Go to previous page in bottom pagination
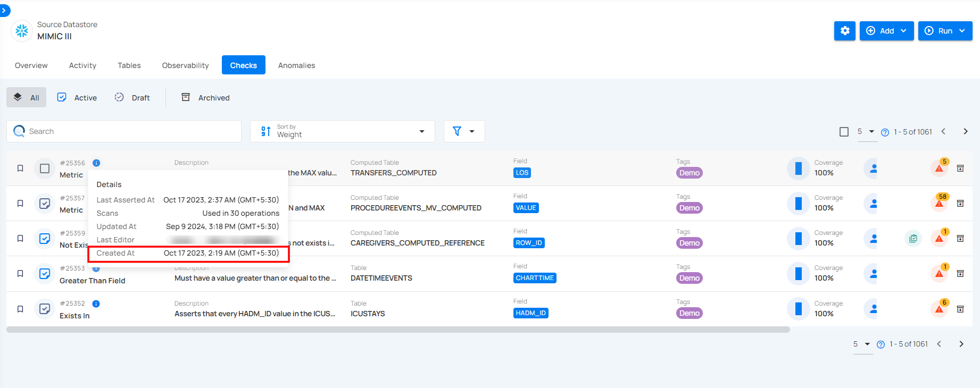This screenshot has width=980, height=388. (x=939, y=344)
